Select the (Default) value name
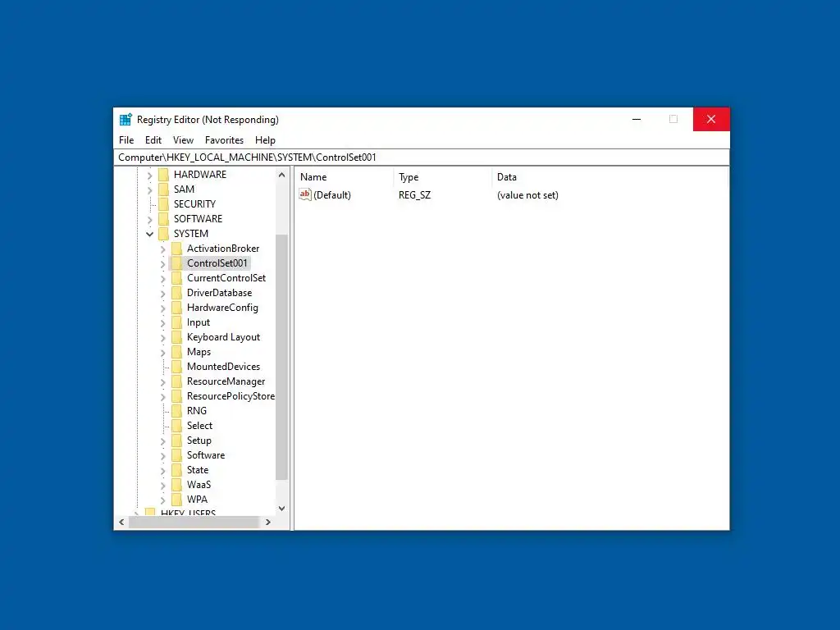This screenshot has width=840, height=630. 332,195
